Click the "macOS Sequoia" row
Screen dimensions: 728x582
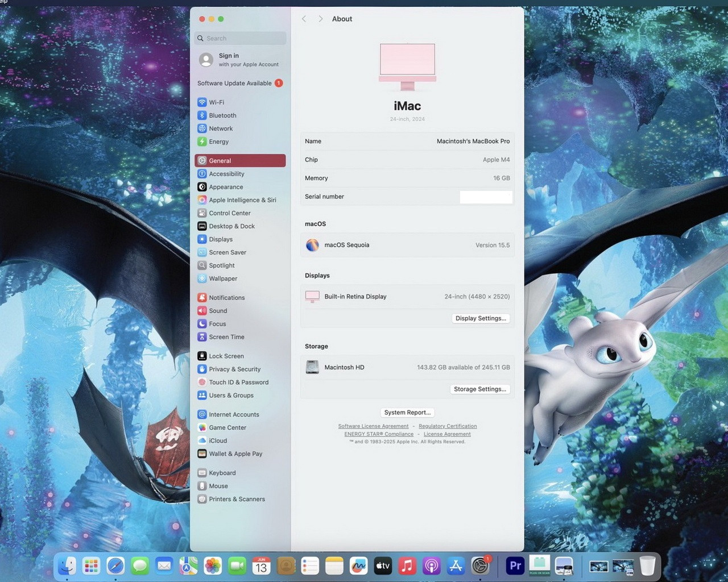pyautogui.click(x=407, y=245)
